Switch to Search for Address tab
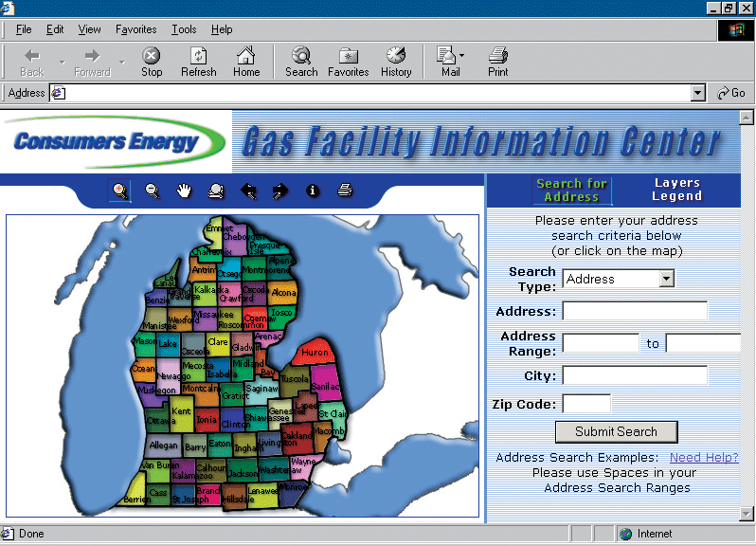 [572, 190]
